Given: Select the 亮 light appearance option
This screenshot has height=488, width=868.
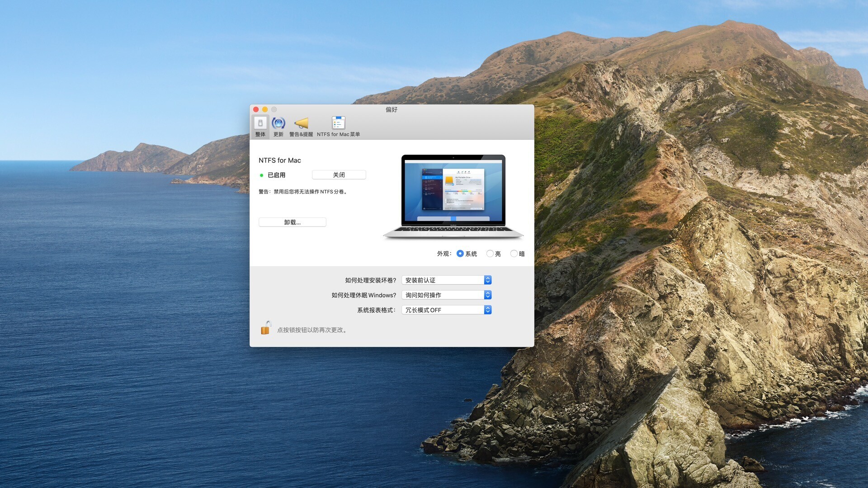Looking at the screenshot, I should tap(490, 253).
